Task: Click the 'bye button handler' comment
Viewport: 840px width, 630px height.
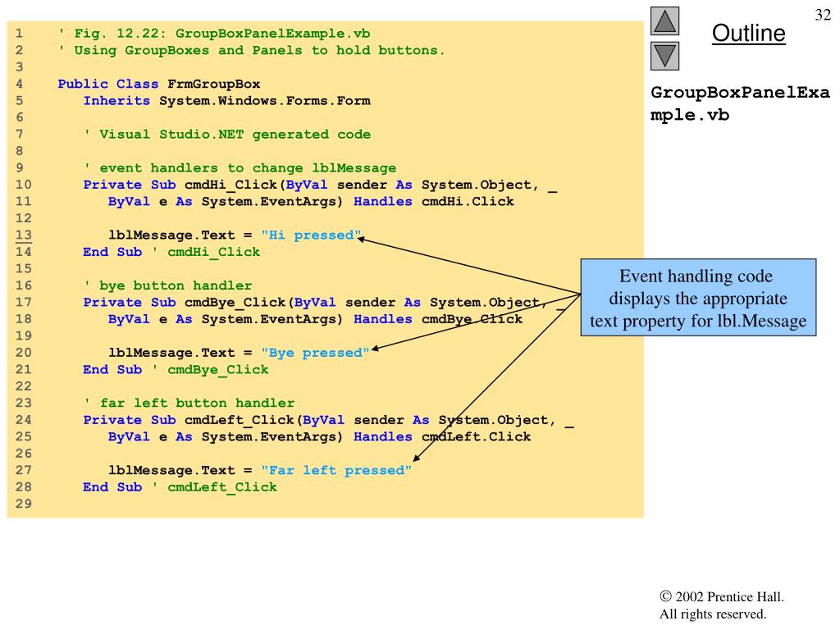Action: (167, 285)
